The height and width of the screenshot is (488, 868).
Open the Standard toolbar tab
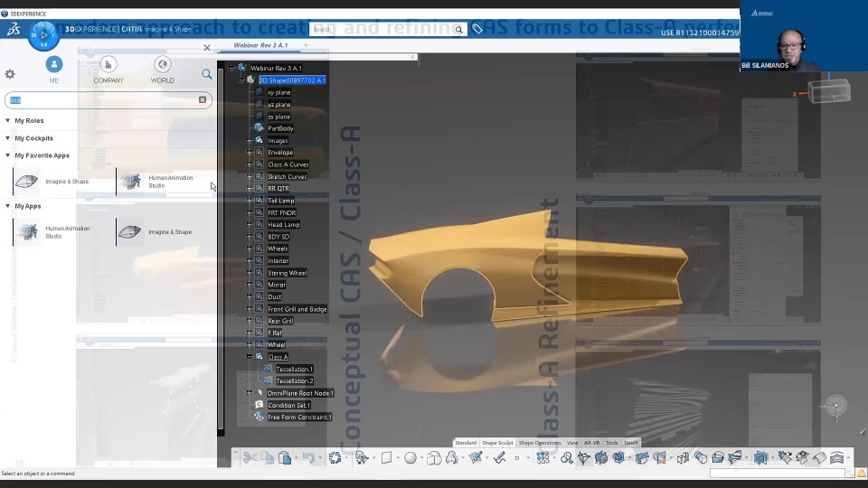[466, 443]
